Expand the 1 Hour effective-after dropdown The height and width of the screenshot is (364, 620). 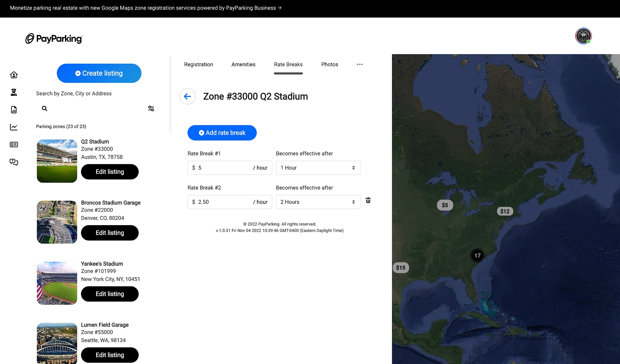pyautogui.click(x=318, y=168)
